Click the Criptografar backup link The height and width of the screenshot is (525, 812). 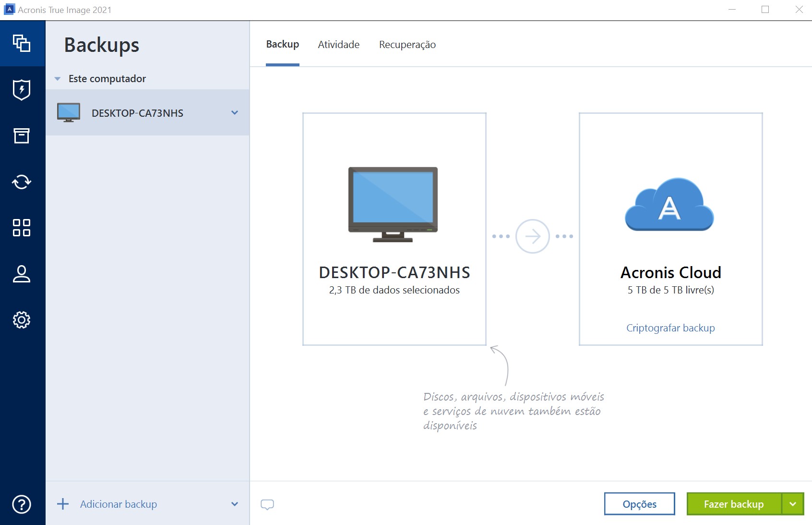670,328
